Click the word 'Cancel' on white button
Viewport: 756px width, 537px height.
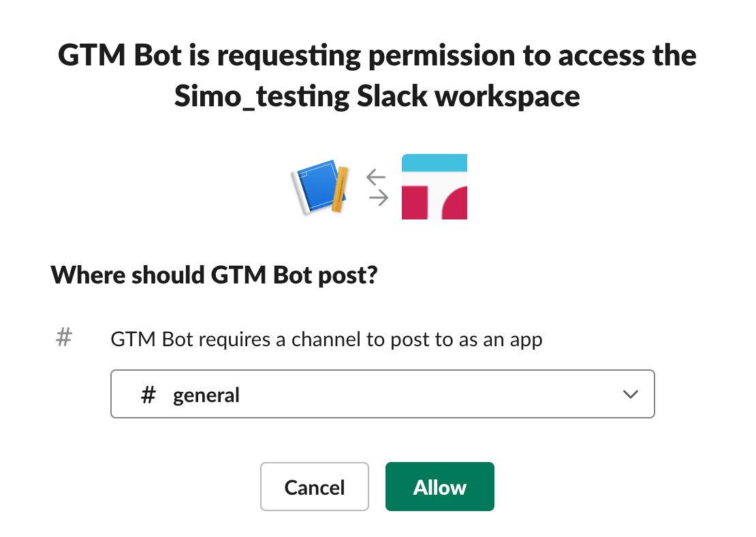(315, 487)
